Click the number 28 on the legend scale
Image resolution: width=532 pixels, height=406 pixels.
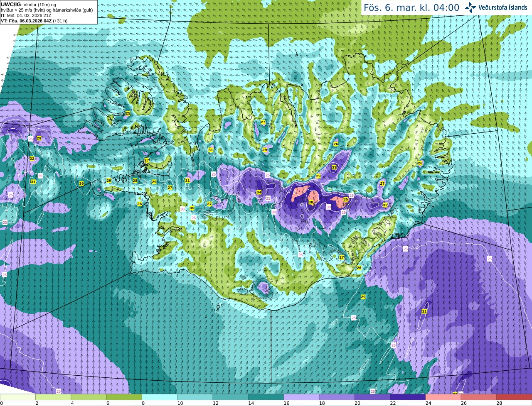[x=499, y=403]
